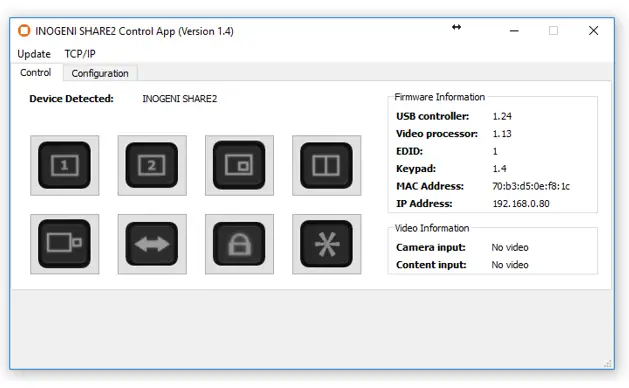This screenshot has height=388, width=629.
Task: Switch to the Control tab
Action: tap(36, 73)
